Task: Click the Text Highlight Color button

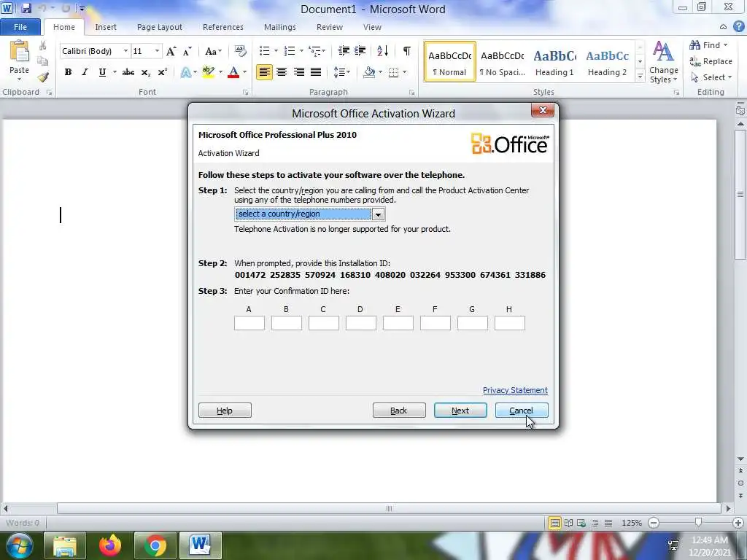Action: tap(208, 72)
